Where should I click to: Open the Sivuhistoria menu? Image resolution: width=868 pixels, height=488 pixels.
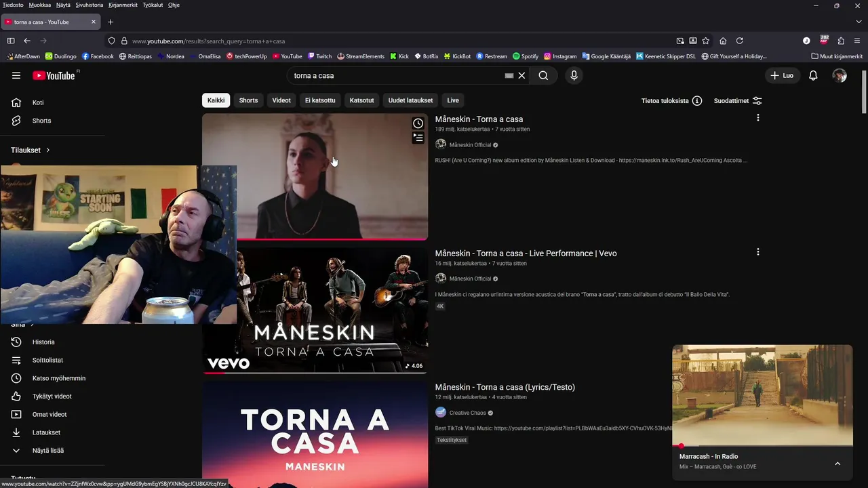point(89,5)
